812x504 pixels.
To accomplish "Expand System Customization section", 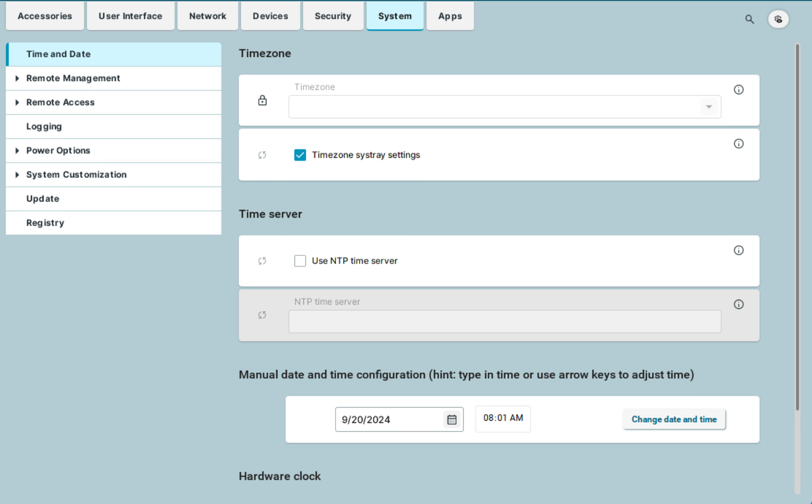I will pyautogui.click(x=17, y=175).
